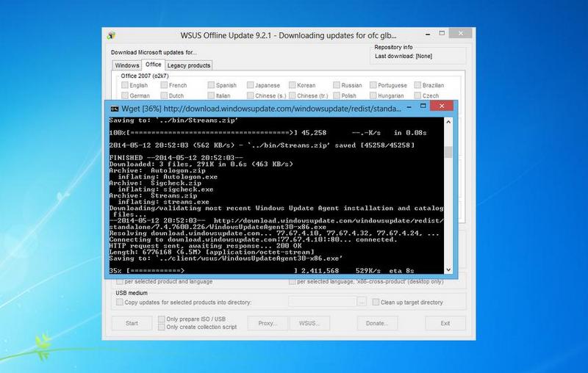
Task: Enable the Hungarian checkbox
Action: click(373, 95)
